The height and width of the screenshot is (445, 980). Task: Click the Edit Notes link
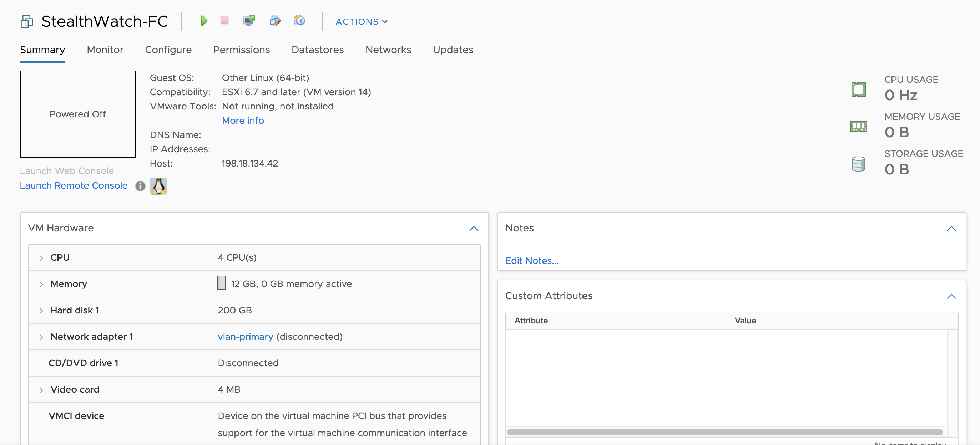pyautogui.click(x=531, y=261)
